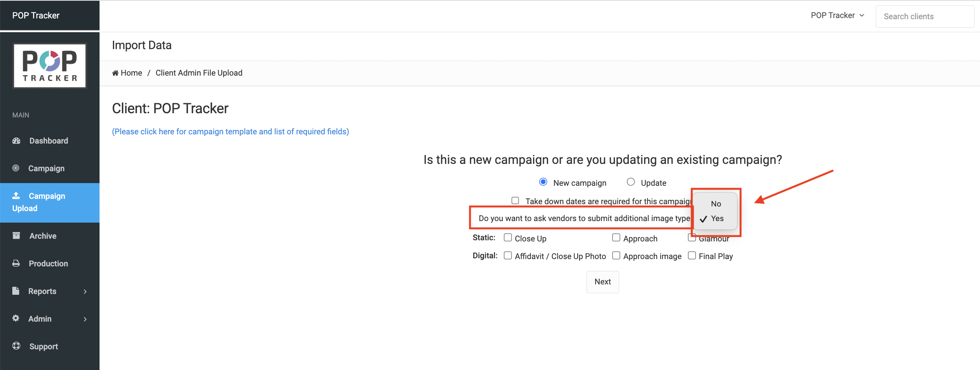Screen dimensions: 980x370
Task: Click the Admin gear icon
Action: tap(16, 318)
